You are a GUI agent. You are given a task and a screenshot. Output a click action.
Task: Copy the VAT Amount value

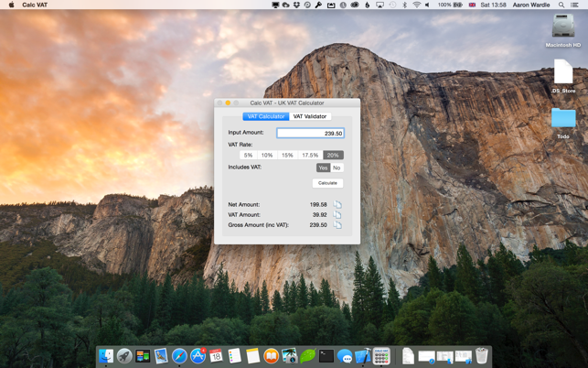click(x=337, y=215)
